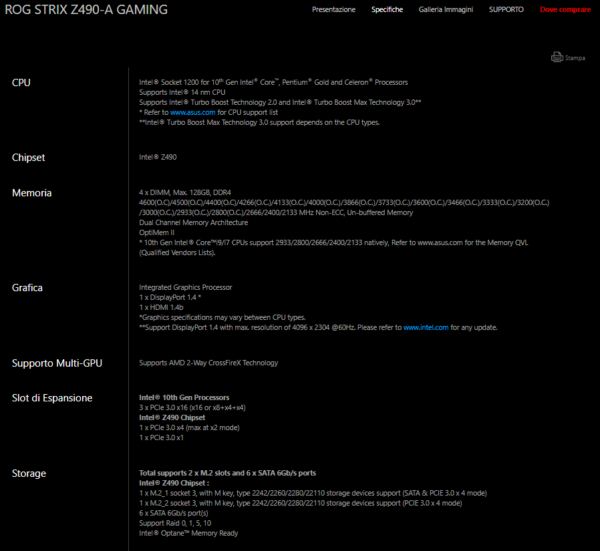Click the 'OptiMem II' line
Screen dimensions: 600x551
[x=157, y=233]
